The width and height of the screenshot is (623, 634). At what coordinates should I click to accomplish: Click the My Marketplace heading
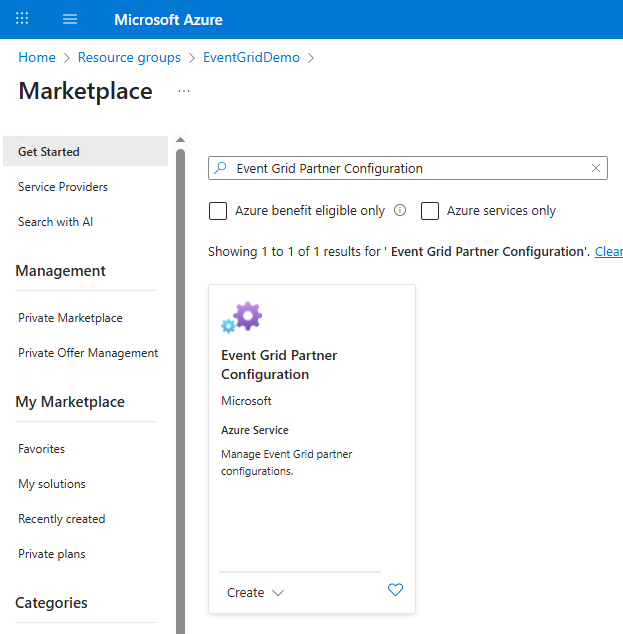[70, 402]
